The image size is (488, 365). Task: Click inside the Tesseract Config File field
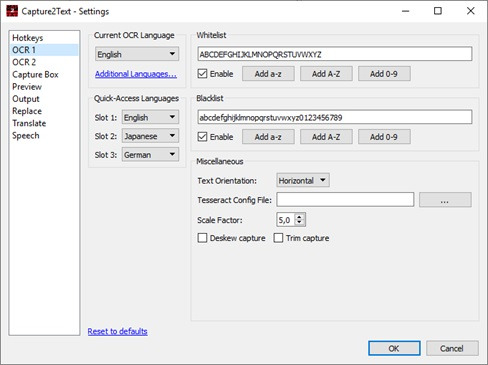(345, 200)
